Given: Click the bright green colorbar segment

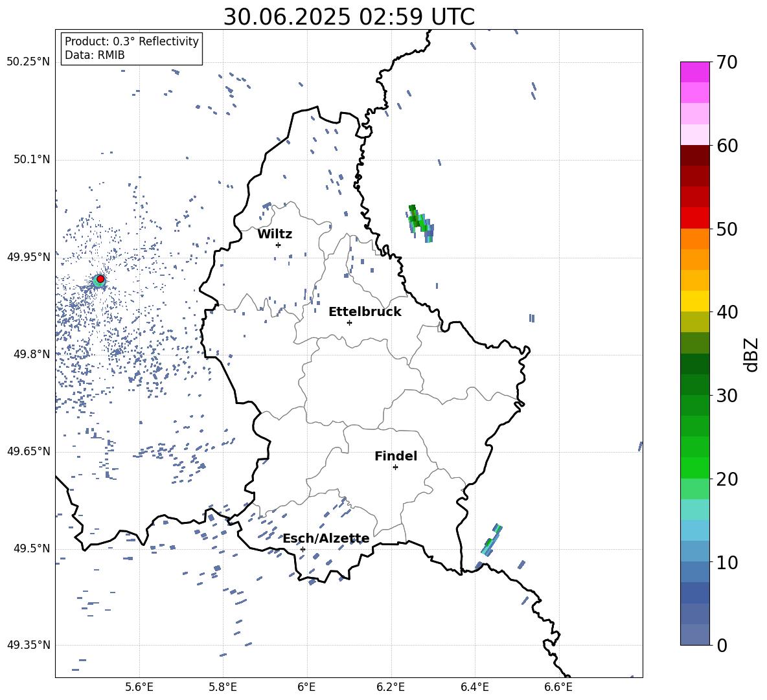Looking at the screenshot, I should pos(695,468).
